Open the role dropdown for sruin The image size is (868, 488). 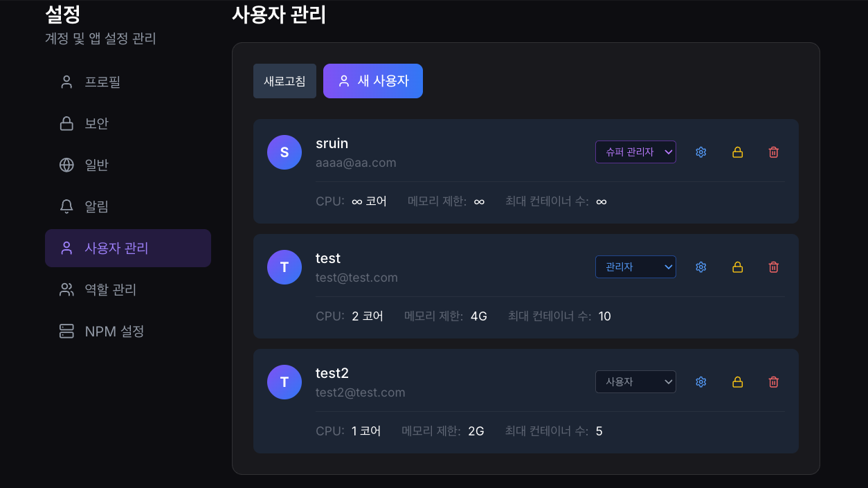click(x=635, y=152)
